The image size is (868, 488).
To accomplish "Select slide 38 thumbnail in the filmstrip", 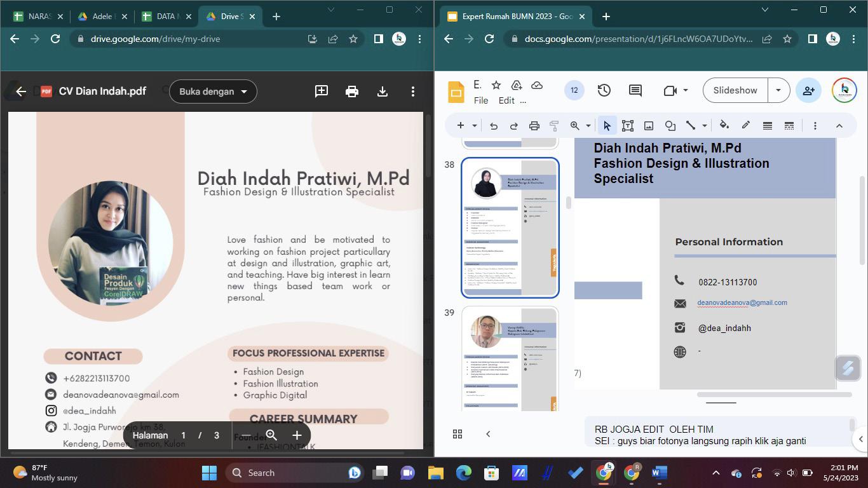I will click(510, 227).
